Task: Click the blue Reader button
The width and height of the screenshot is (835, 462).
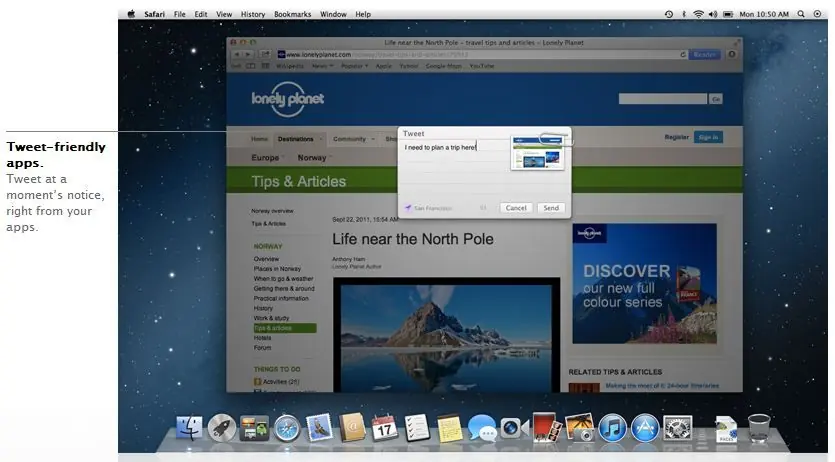Action: 704,55
